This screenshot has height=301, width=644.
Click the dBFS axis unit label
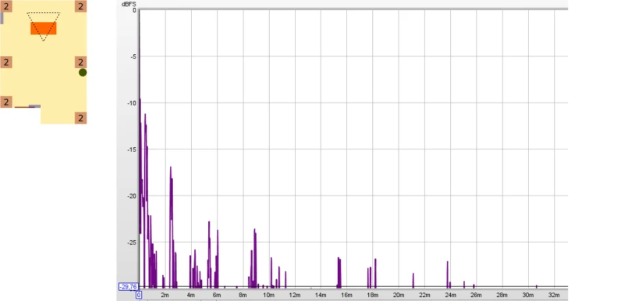click(128, 4)
